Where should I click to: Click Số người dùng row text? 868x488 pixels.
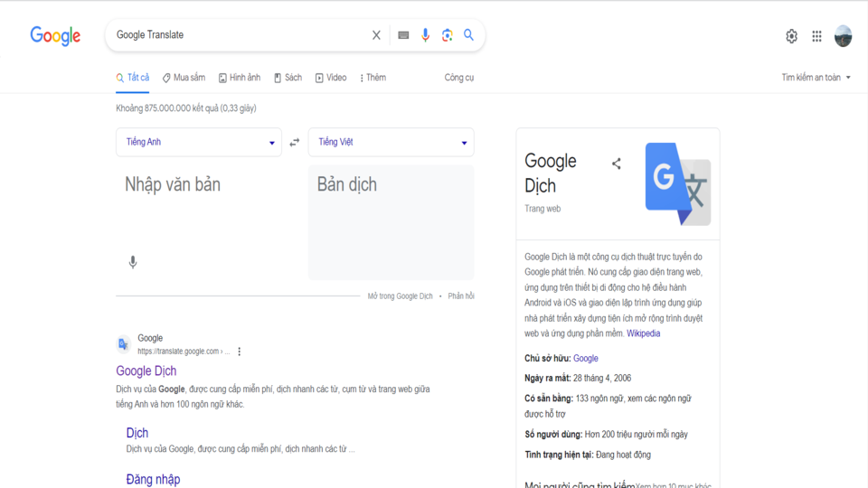coord(606,435)
